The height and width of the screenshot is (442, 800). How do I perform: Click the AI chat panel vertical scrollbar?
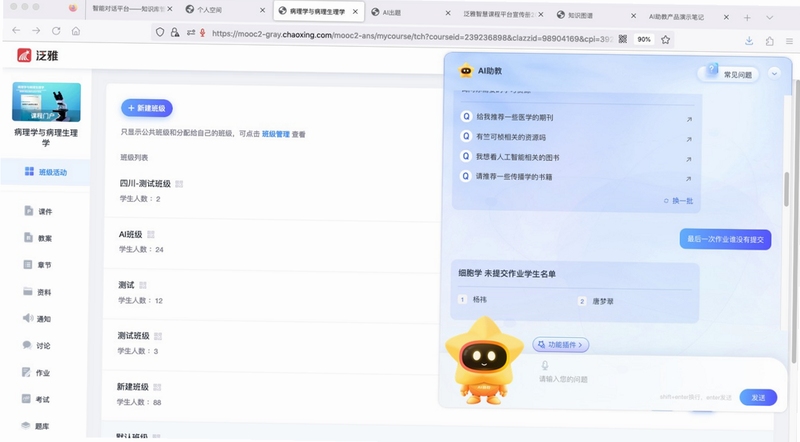pos(786,189)
